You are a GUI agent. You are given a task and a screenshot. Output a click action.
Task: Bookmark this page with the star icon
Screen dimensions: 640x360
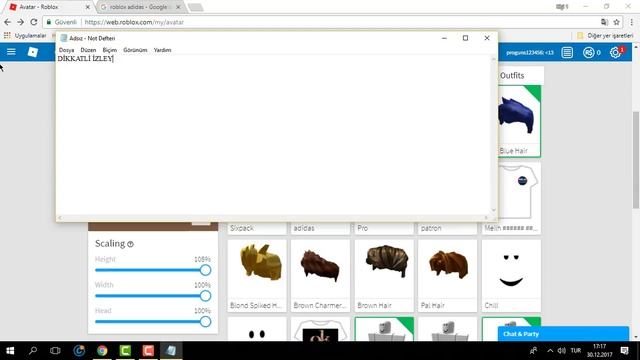click(x=617, y=22)
